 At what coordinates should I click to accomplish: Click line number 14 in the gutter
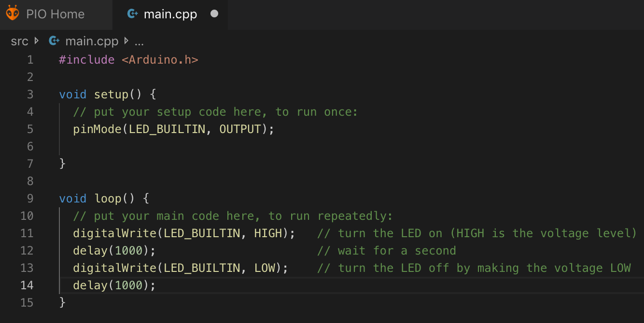(x=27, y=285)
